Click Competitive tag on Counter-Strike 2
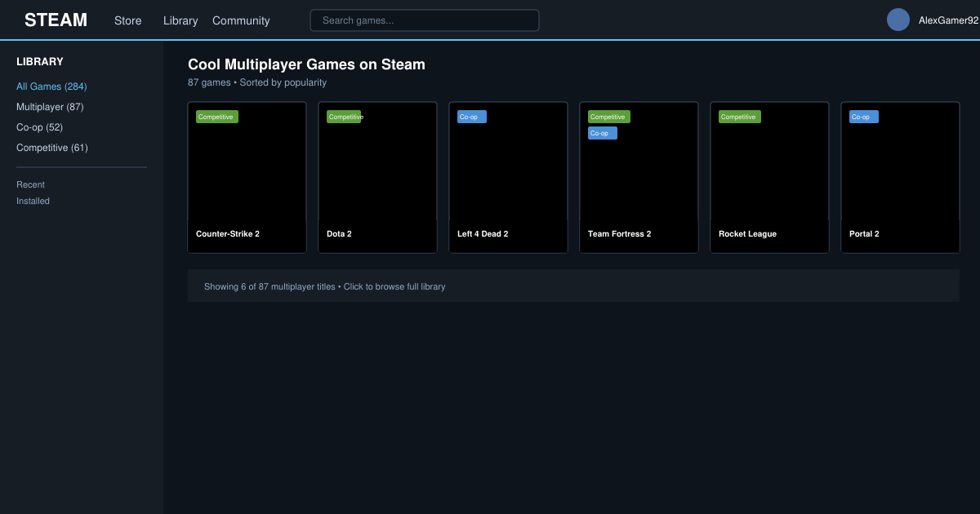The width and height of the screenshot is (980, 514). (217, 117)
